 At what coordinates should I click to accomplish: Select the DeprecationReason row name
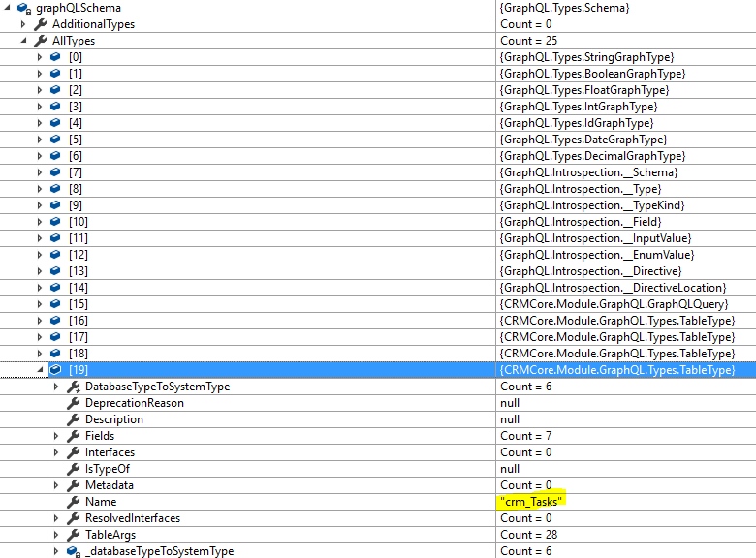coord(135,403)
